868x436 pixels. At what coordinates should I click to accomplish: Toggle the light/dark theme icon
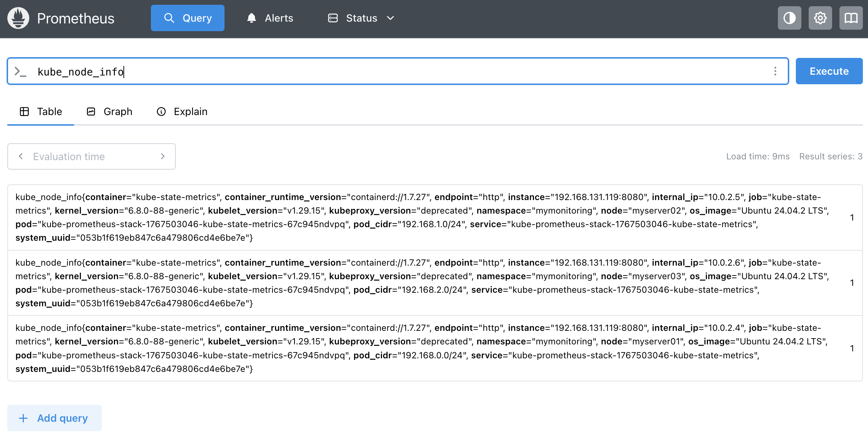point(789,18)
